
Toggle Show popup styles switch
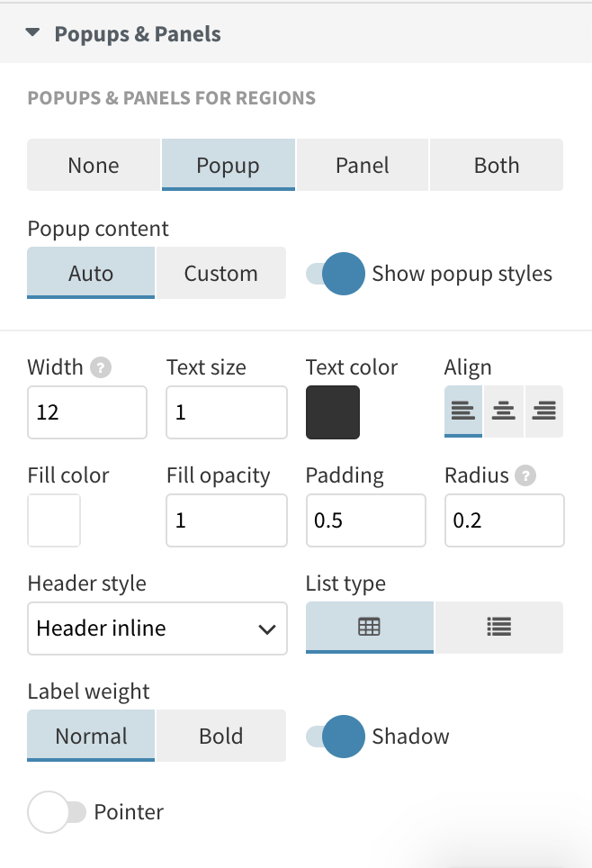336,274
